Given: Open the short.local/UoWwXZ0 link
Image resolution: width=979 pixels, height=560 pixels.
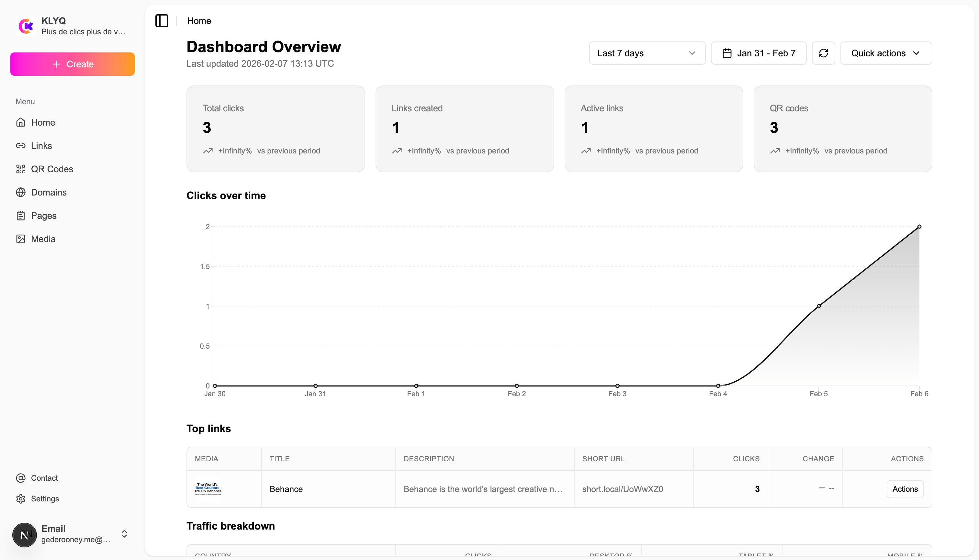Looking at the screenshot, I should 623,489.
